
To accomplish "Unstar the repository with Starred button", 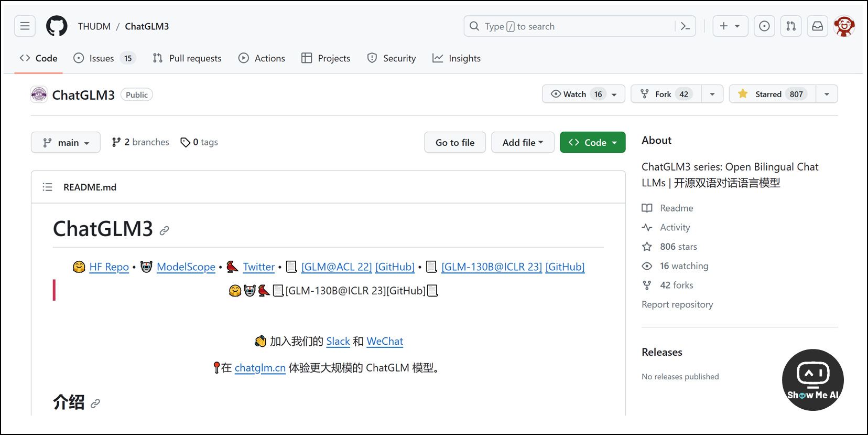I will coord(773,94).
